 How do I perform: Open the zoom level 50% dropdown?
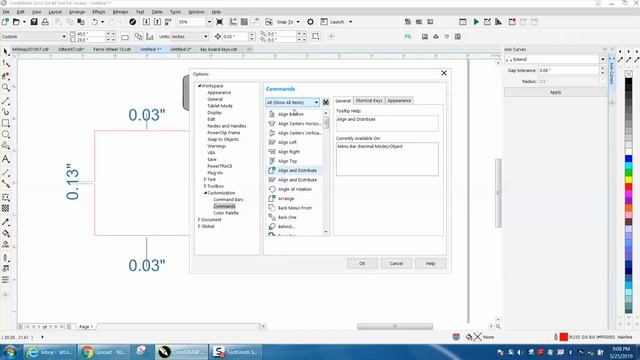point(209,22)
